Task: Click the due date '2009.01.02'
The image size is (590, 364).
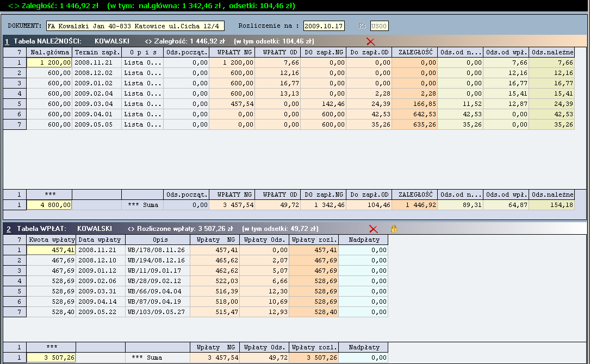Action: pos(97,83)
